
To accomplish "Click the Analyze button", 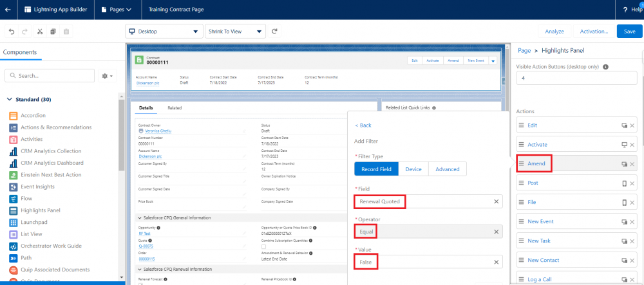I will (554, 31).
